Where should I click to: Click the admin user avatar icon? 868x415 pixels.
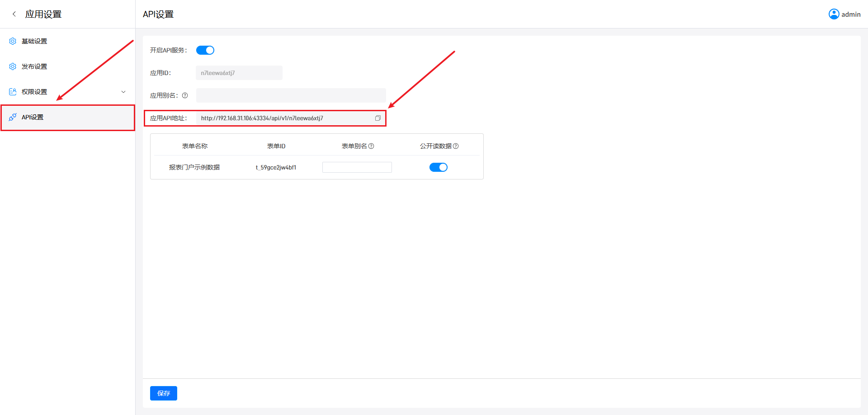click(834, 14)
